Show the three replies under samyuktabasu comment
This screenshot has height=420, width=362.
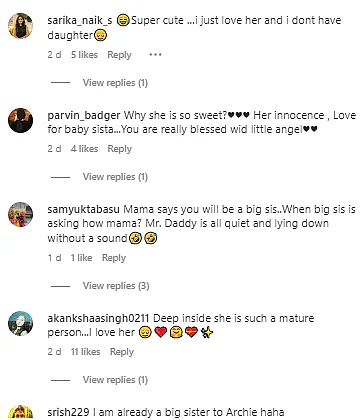tap(116, 286)
